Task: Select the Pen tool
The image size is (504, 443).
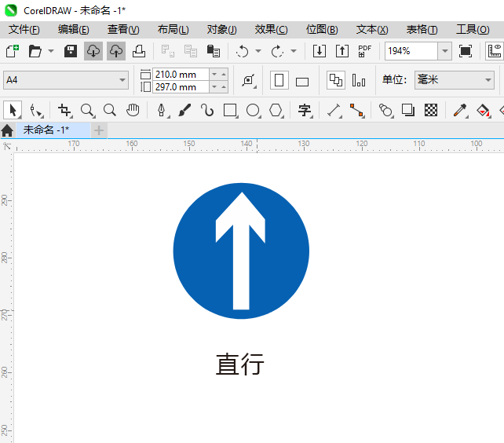Action: pyautogui.click(x=162, y=110)
